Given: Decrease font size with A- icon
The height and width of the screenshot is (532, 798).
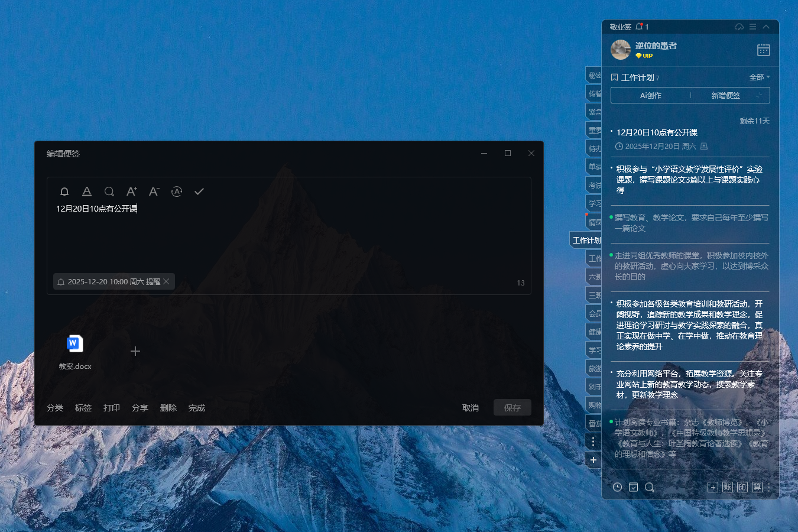Looking at the screenshot, I should pyautogui.click(x=154, y=192).
